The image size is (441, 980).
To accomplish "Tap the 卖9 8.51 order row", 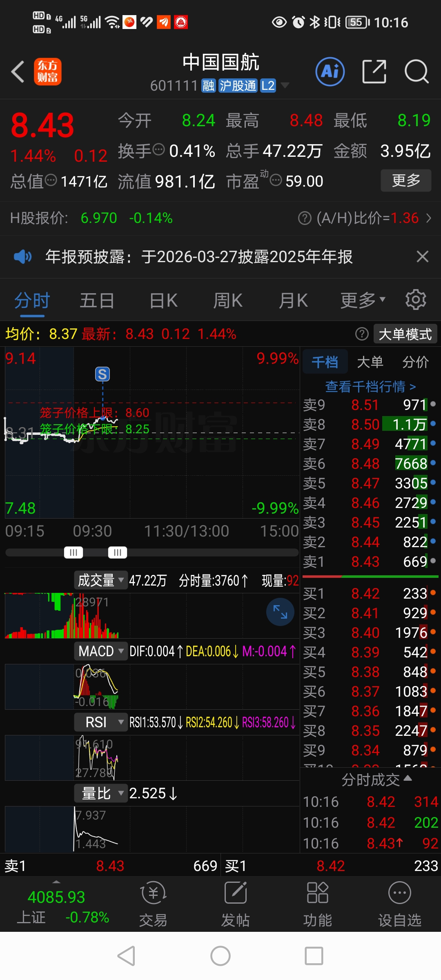I will coord(370,405).
